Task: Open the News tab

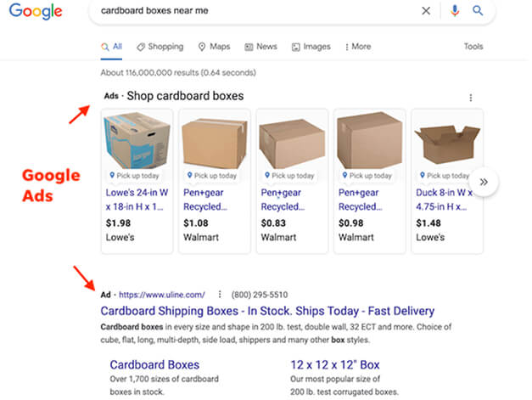Action: 260,47
